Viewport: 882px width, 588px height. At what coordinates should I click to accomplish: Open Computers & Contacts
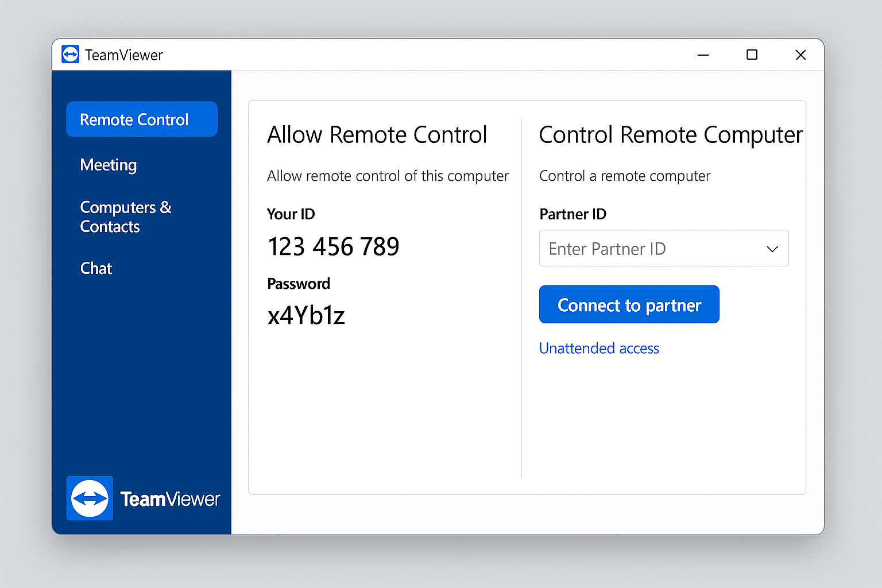(x=126, y=217)
